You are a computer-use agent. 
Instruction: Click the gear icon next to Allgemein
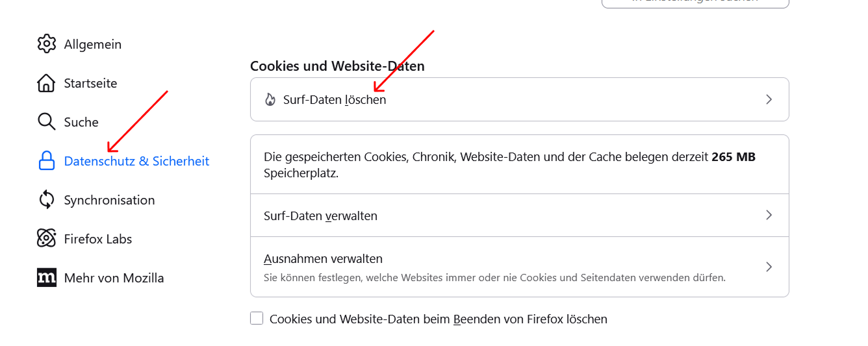[x=47, y=44]
